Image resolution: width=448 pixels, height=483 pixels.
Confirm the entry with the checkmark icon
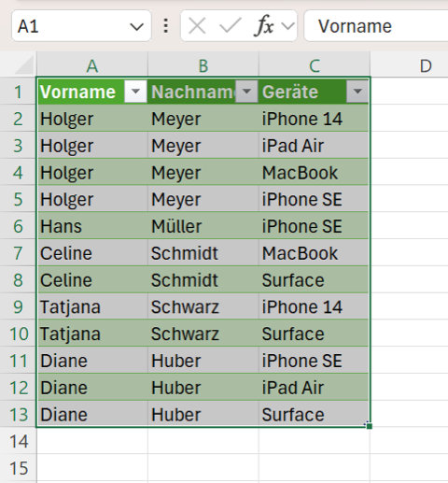click(x=231, y=25)
